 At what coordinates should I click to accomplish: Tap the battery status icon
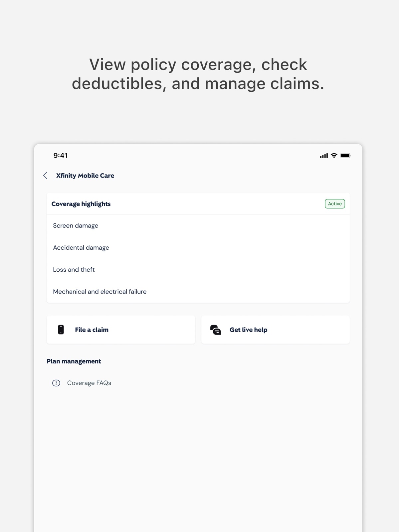346,156
